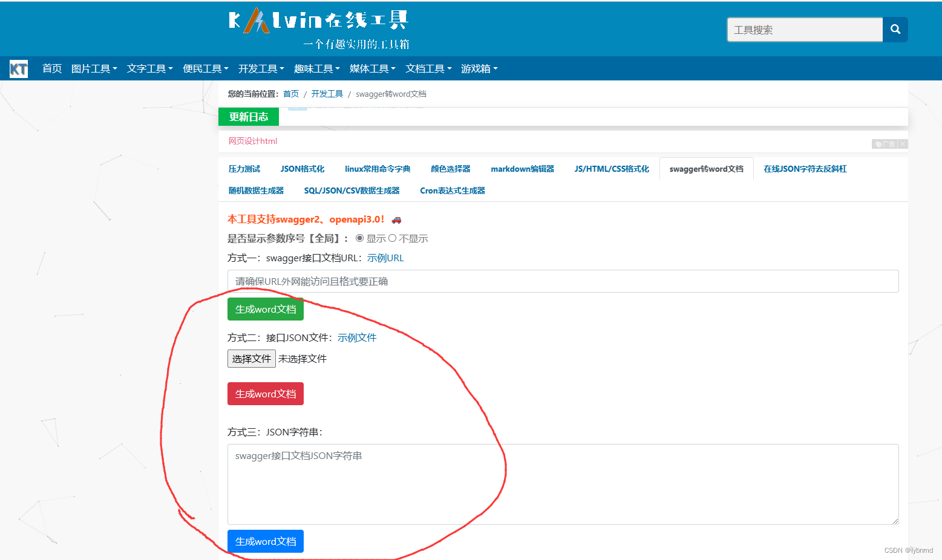
Task: Open the Cron表达式生成器 tab
Action: tap(453, 190)
